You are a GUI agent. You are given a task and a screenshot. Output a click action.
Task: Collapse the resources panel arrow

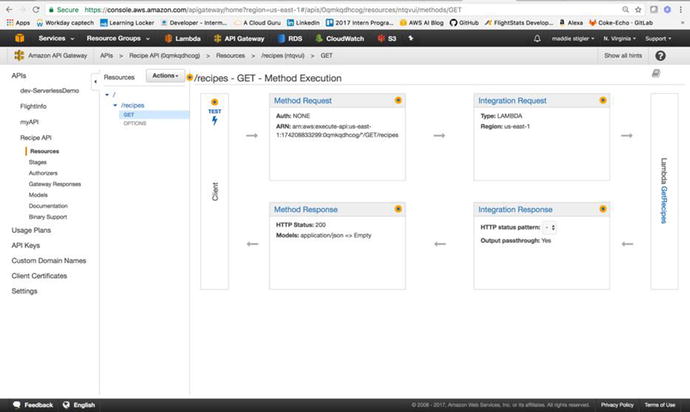click(x=95, y=75)
